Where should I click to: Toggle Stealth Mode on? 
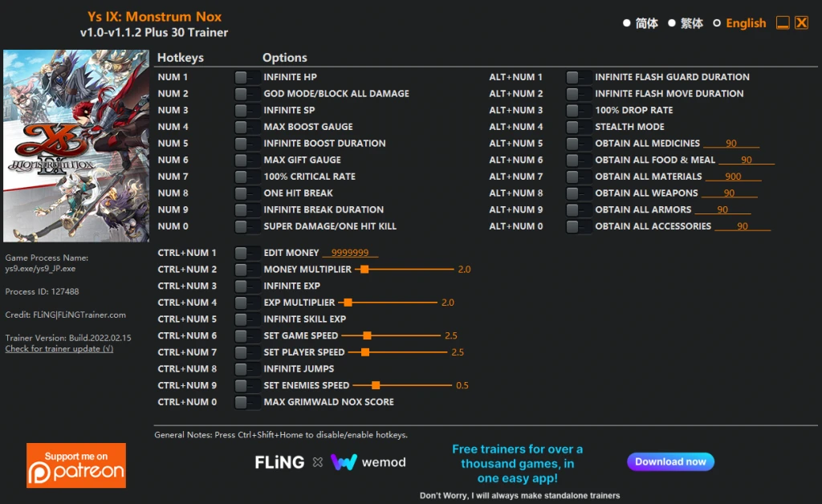click(573, 127)
